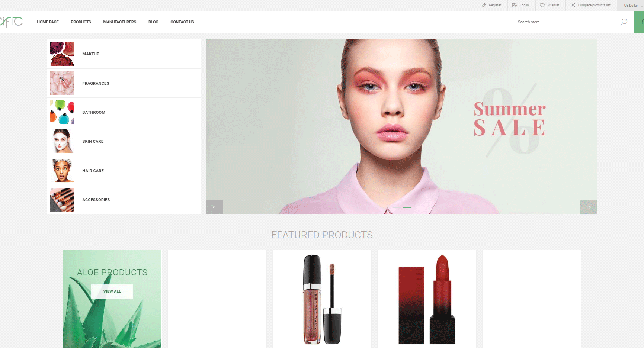This screenshot has height=348, width=644.
Task: Go to previous slide with left arrow
Action: [x=215, y=207]
